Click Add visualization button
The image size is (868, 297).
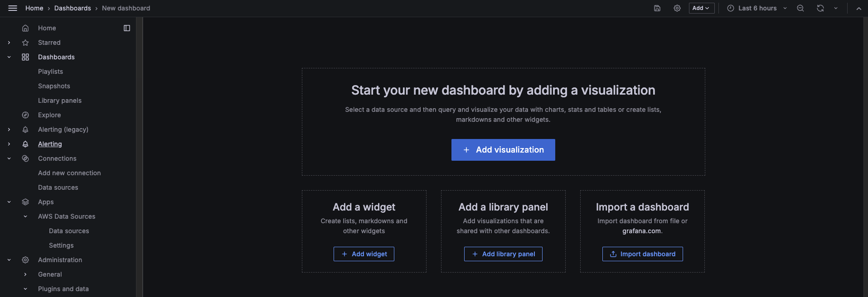[x=503, y=150]
